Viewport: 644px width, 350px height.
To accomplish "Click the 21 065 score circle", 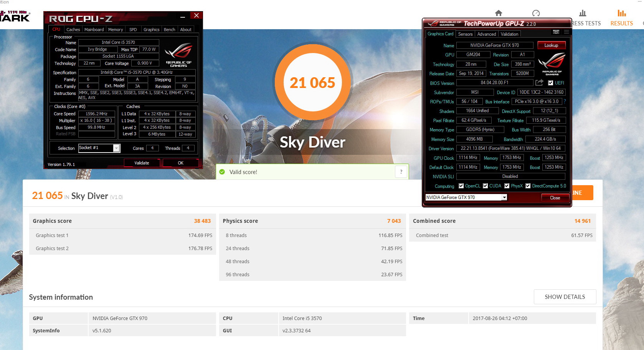I will pyautogui.click(x=312, y=82).
